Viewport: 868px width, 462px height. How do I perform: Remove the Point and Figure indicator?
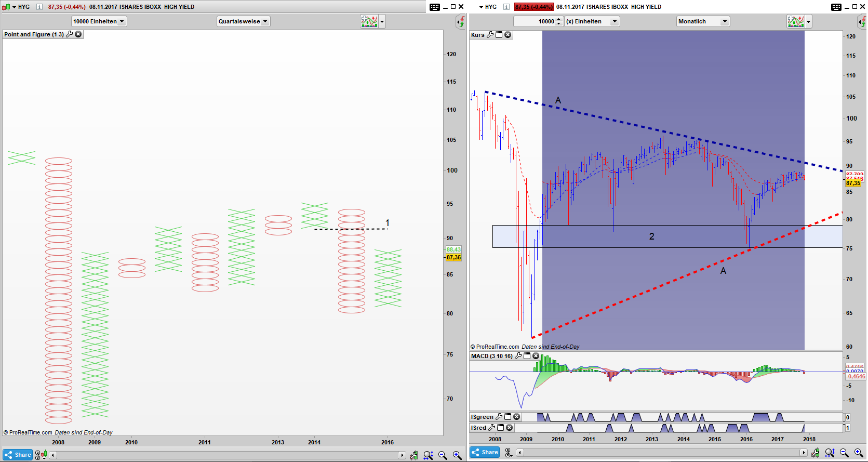(78, 34)
